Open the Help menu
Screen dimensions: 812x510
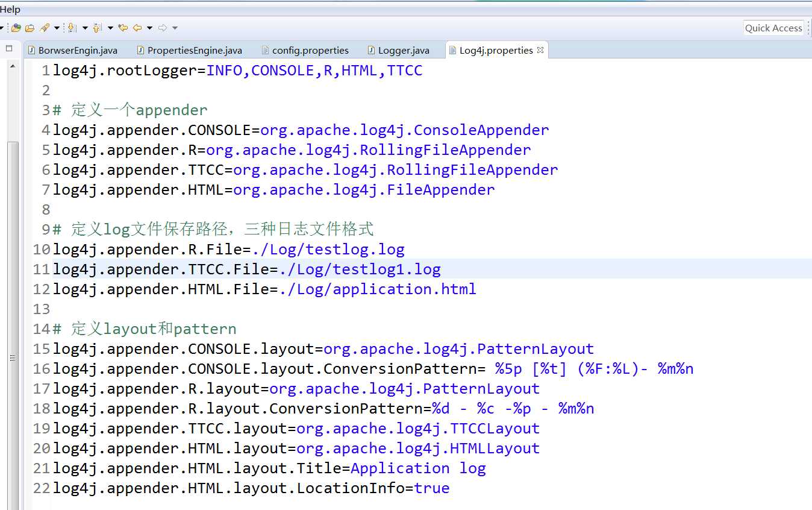click(x=10, y=9)
